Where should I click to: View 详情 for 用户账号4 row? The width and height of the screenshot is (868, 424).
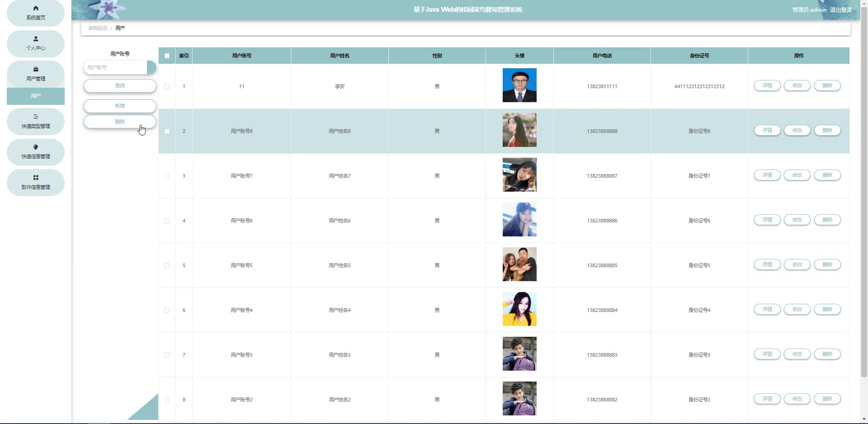(767, 309)
